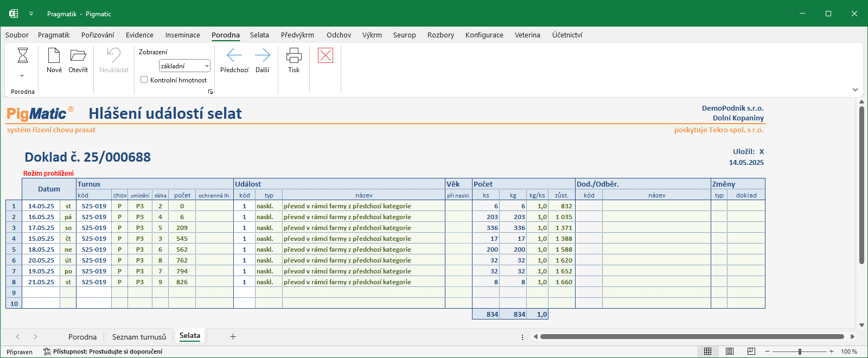Click the vertical scrollbar thumb
868x358 pixels.
coord(861,186)
